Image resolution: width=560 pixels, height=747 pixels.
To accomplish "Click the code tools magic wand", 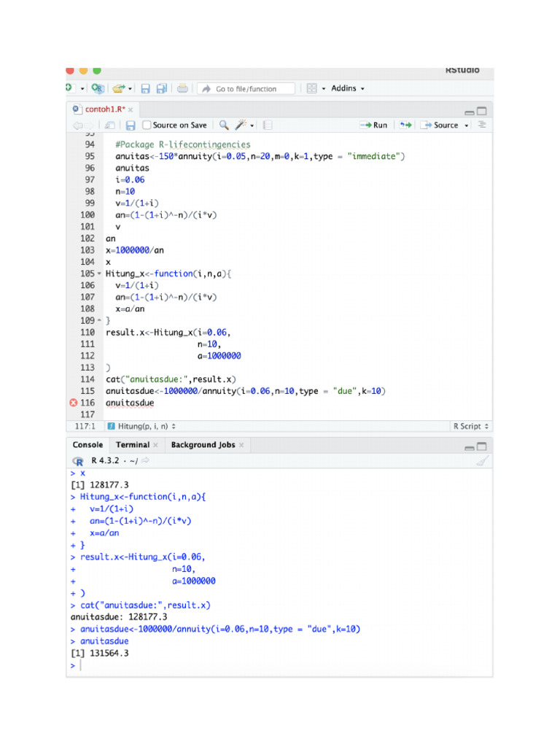I will click(x=240, y=125).
